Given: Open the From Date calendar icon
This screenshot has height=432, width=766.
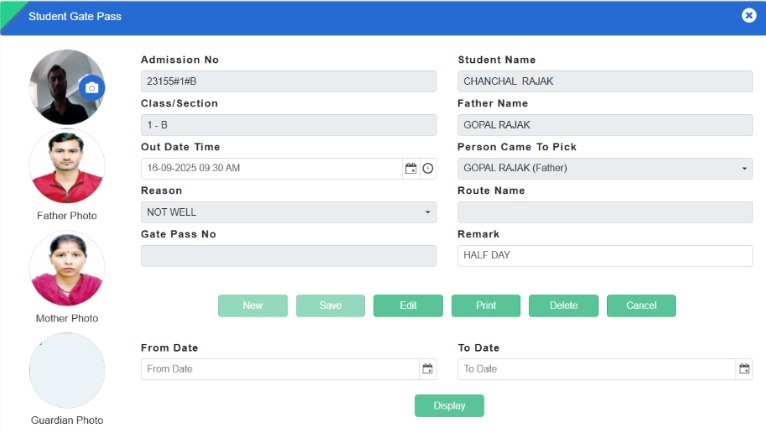Looking at the screenshot, I should (428, 369).
